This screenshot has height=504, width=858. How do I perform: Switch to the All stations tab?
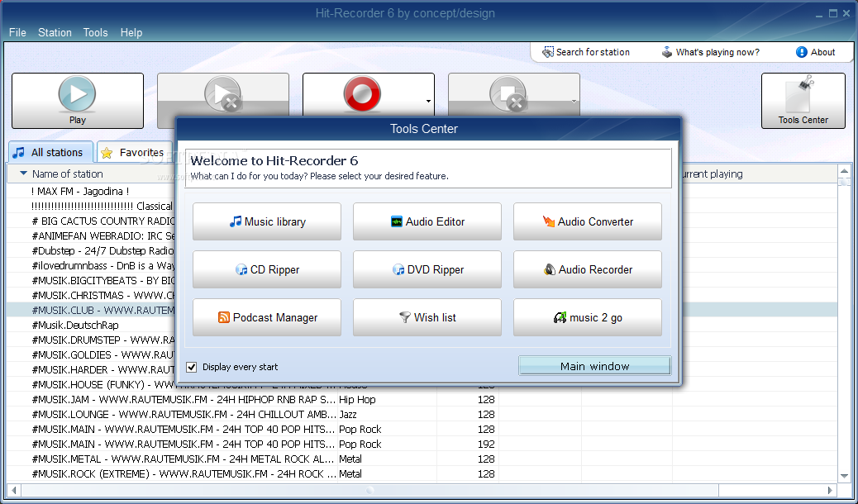(x=50, y=152)
